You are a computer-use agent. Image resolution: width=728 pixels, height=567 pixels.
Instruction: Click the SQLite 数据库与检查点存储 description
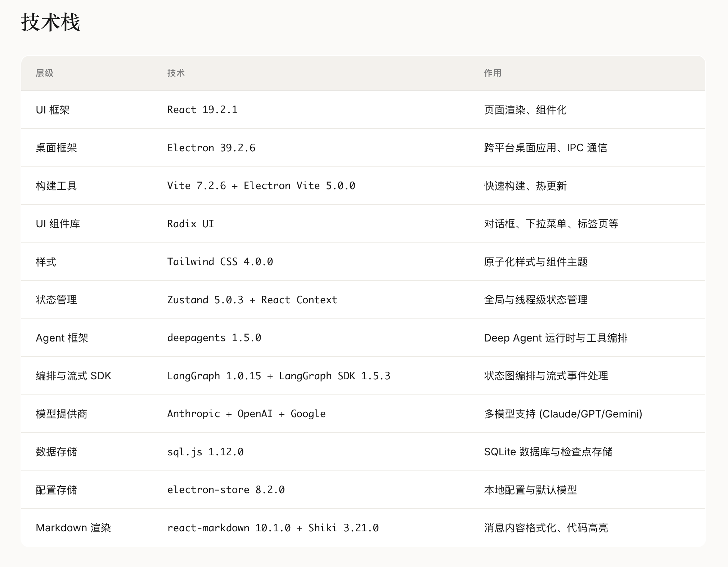(548, 452)
